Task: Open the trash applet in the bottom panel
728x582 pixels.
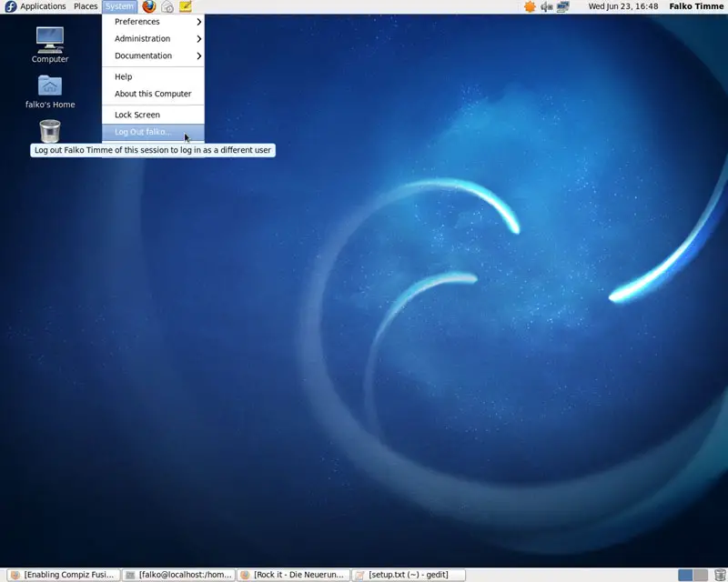Action: (x=720, y=575)
